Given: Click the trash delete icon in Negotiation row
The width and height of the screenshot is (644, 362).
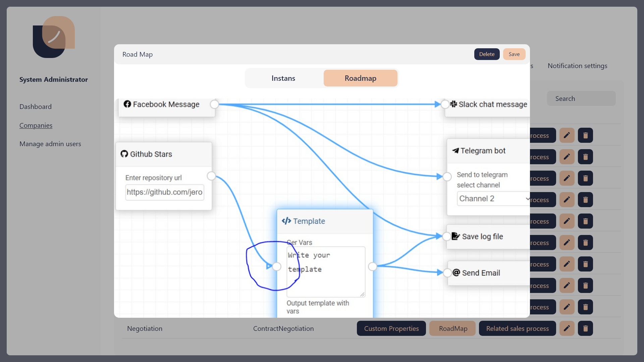Looking at the screenshot, I should [585, 328].
